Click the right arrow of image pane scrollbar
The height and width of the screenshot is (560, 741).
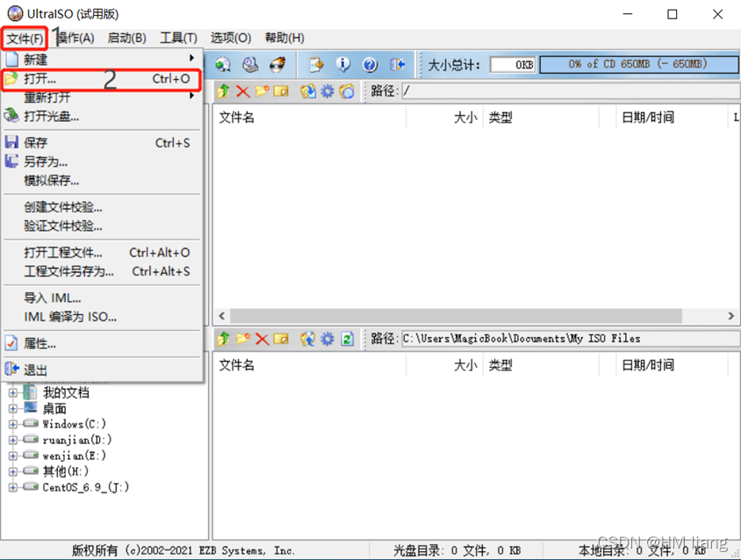(731, 316)
